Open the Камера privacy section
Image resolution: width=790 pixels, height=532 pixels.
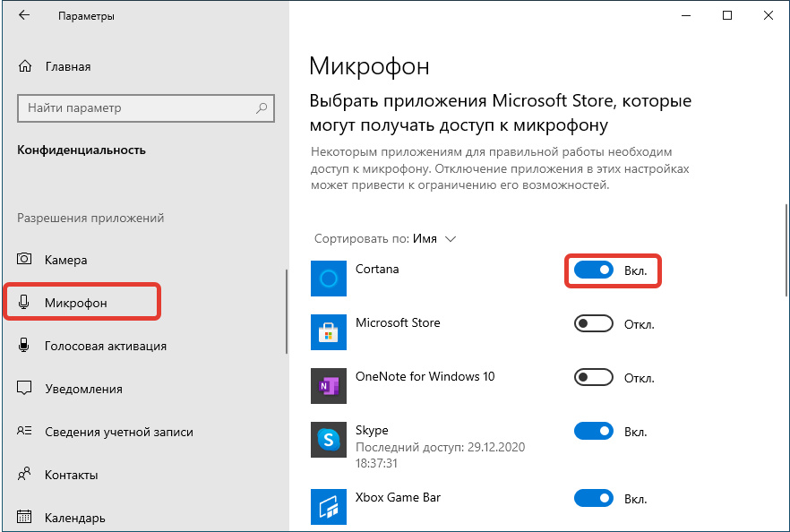pos(65,260)
